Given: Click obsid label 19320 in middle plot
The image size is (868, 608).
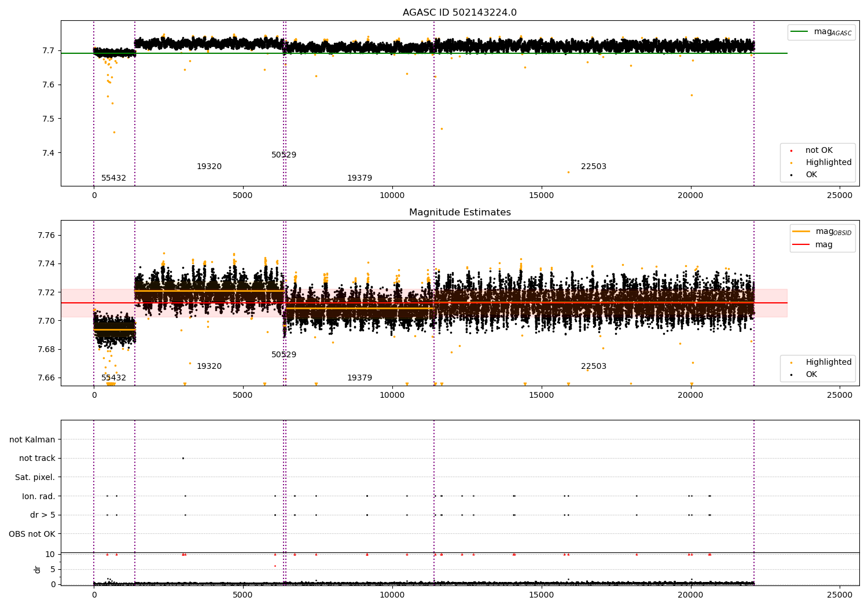Looking at the screenshot, I should (x=209, y=367).
